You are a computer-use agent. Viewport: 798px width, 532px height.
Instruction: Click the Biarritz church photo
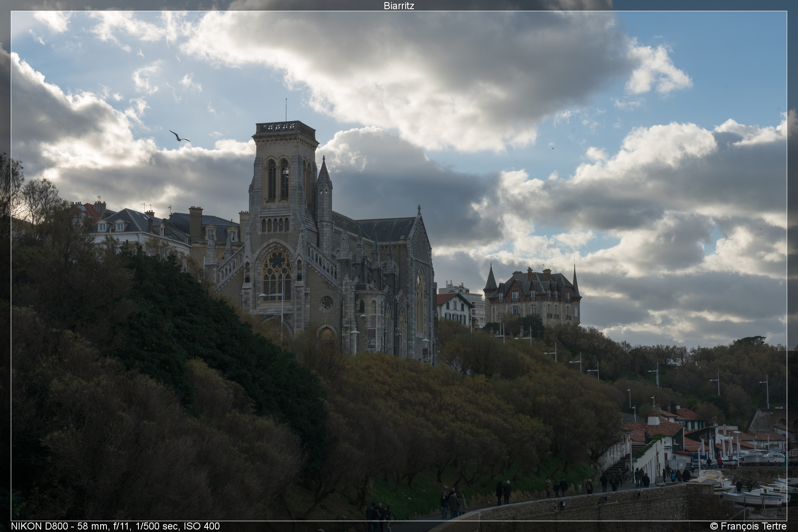(399, 266)
